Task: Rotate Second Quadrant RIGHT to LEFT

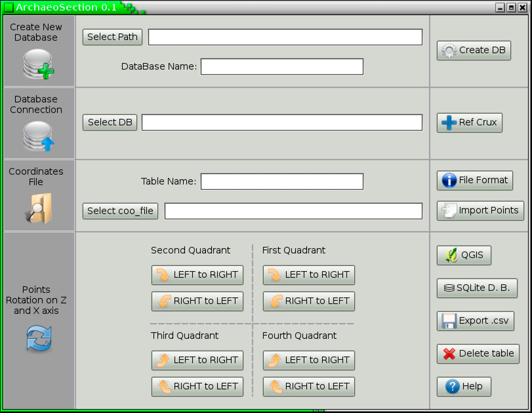Action: point(197,301)
